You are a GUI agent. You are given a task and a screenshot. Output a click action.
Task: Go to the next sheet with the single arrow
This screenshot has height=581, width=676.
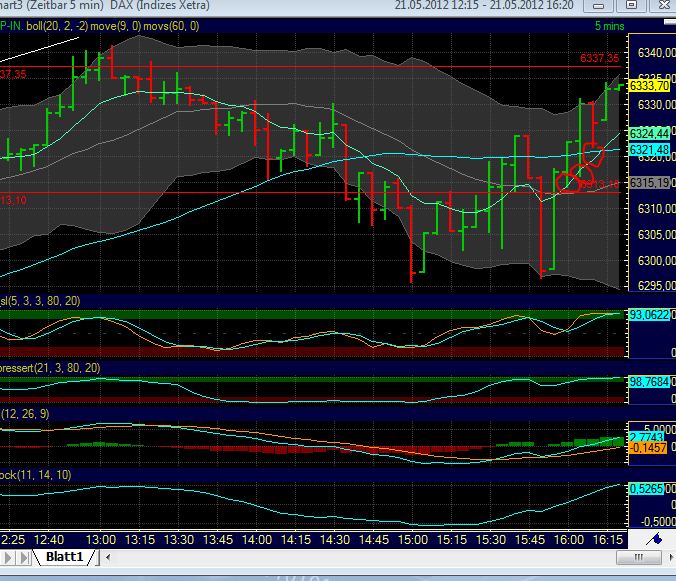click(x=7, y=558)
